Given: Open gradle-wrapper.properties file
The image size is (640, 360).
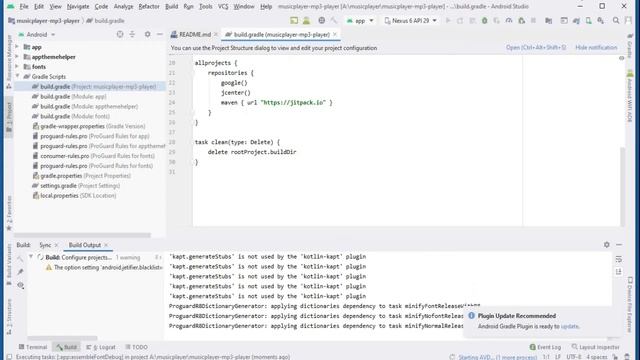Looking at the screenshot, I should (x=89, y=126).
